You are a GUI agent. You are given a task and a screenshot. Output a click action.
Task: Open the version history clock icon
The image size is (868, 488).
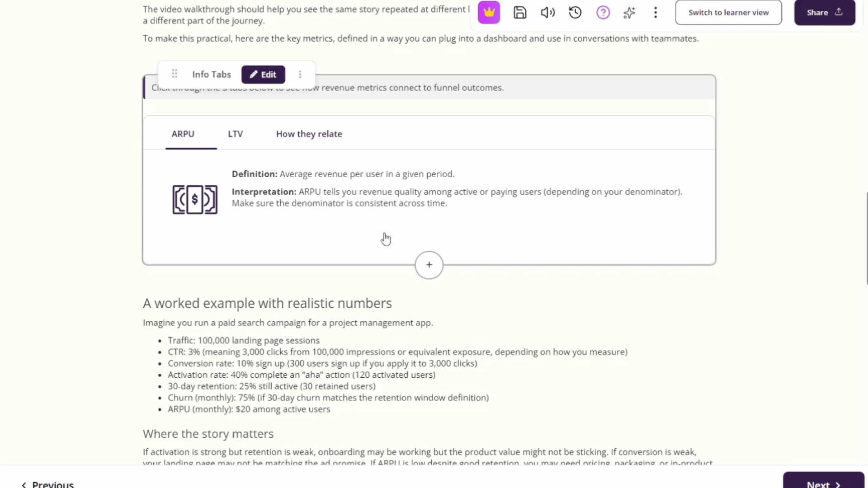click(x=575, y=12)
